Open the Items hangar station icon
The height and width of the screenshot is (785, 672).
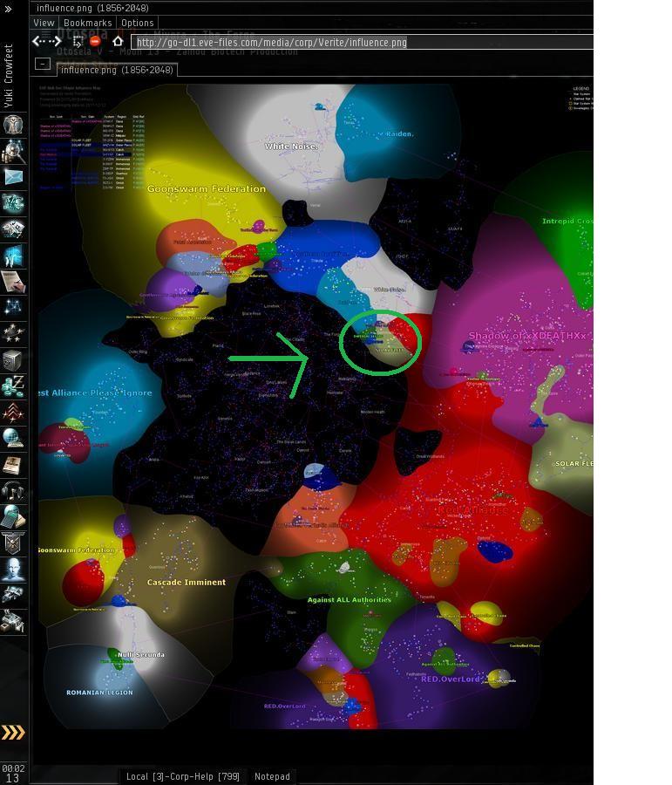point(13,621)
